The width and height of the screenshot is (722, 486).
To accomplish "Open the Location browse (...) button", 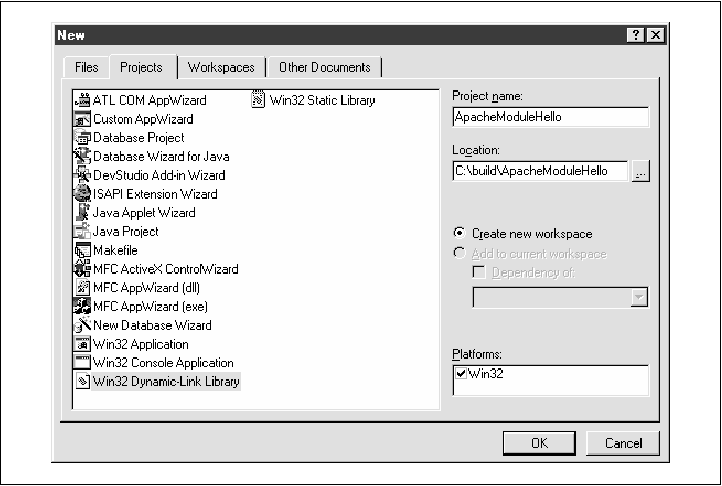I will (640, 171).
